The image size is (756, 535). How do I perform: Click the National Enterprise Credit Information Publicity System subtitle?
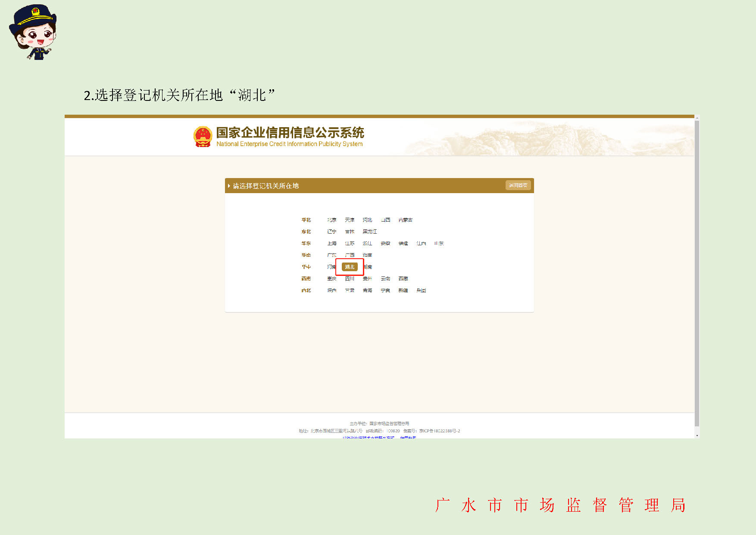tap(289, 144)
